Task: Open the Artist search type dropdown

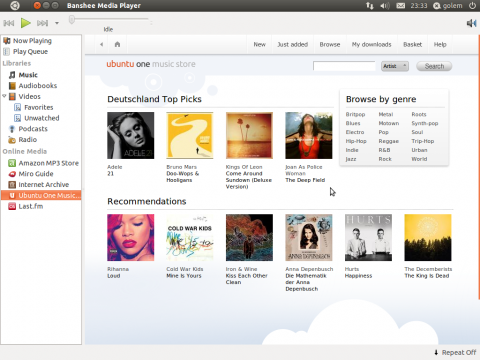Action: coord(395,66)
